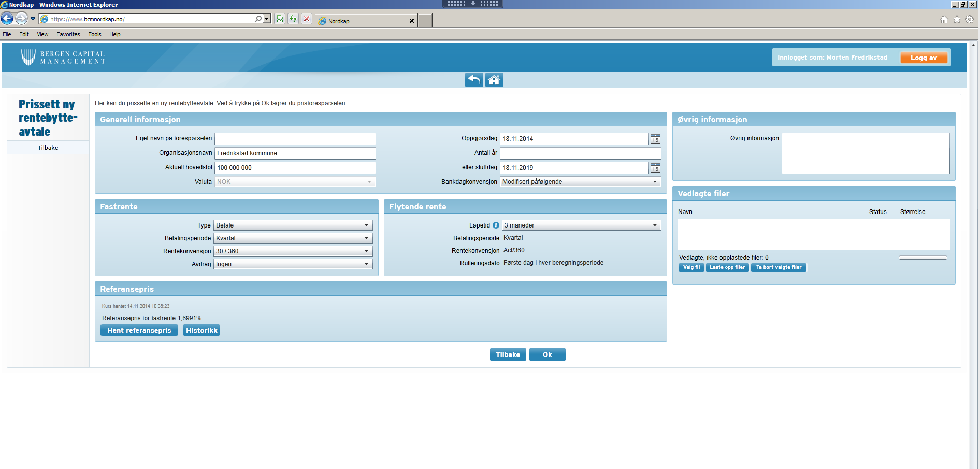Click the Organisasjonsnavn field
Screen dimensions: 980x469
(295, 153)
